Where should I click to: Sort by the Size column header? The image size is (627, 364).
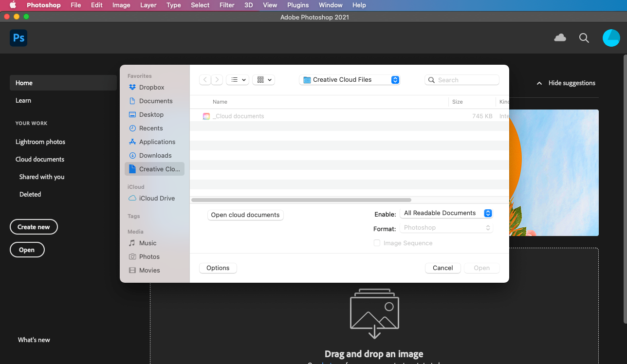pyautogui.click(x=458, y=102)
